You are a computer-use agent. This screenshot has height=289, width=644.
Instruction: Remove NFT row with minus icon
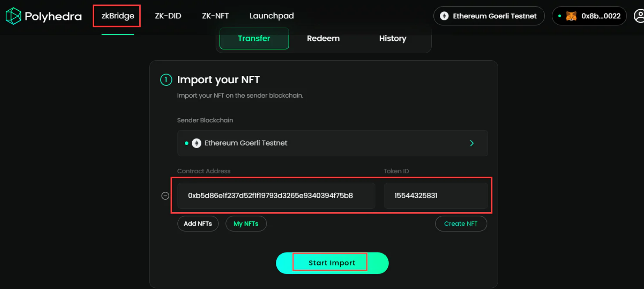click(x=165, y=196)
